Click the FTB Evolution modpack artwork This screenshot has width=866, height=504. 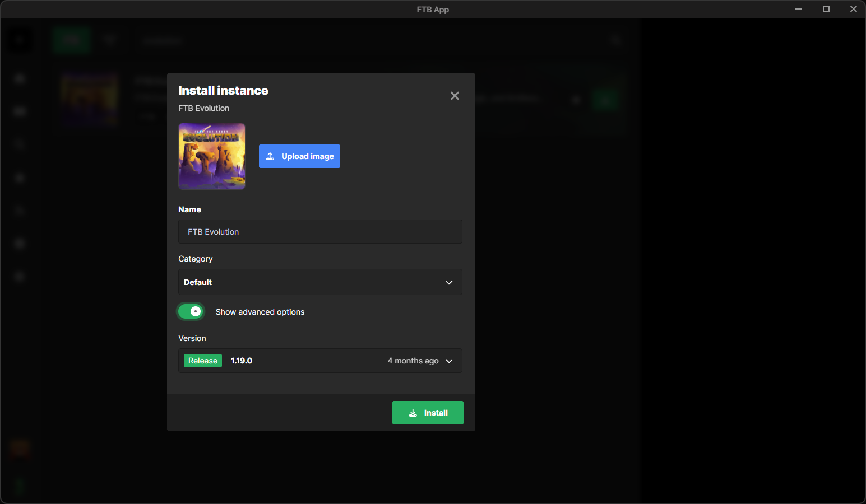click(x=211, y=156)
